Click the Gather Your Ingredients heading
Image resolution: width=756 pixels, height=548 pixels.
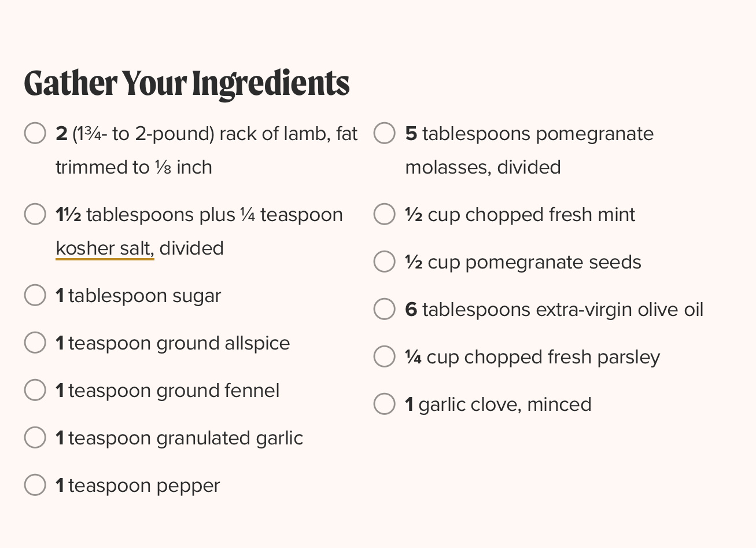coord(187,83)
